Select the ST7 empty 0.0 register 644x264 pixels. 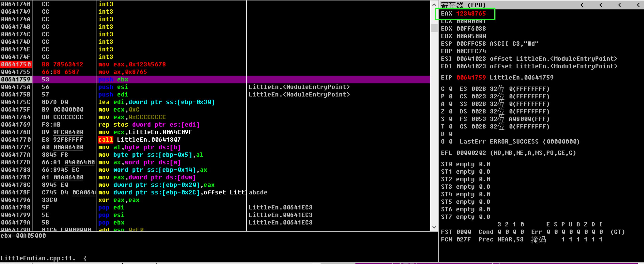(x=465, y=216)
